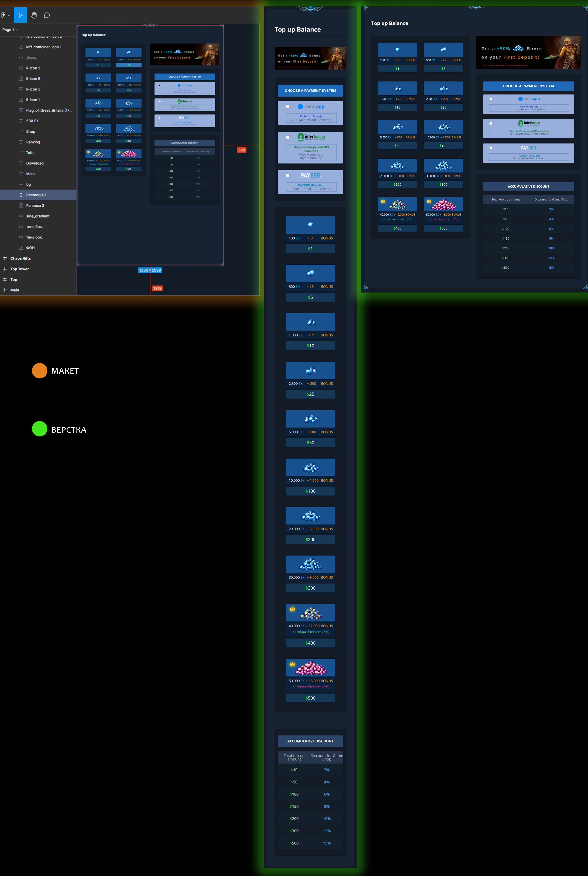
Task: Click $10 price button in desktop layout
Action: [397, 107]
